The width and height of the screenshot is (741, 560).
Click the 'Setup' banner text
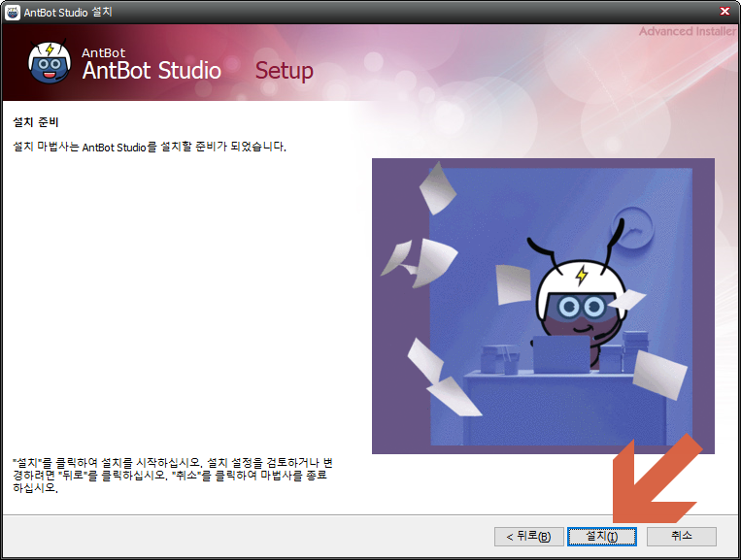click(x=284, y=71)
